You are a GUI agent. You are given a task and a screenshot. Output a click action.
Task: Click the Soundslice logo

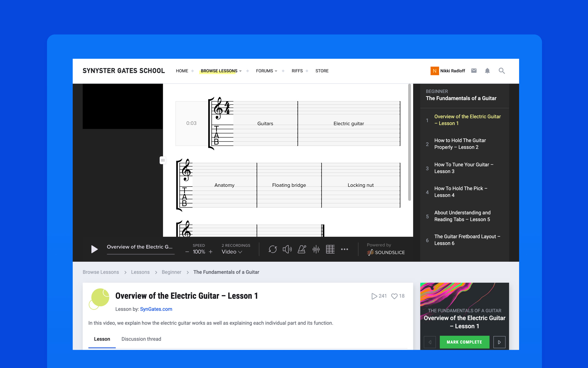386,252
